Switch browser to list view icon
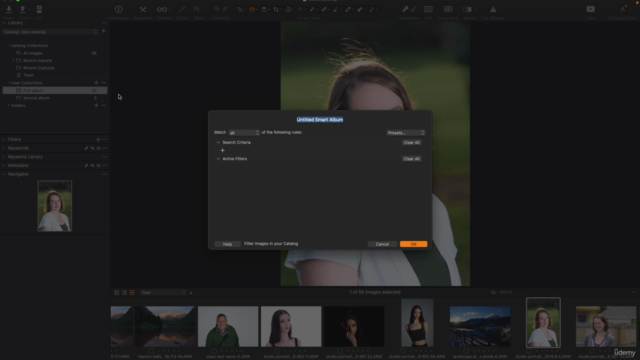 124,293
